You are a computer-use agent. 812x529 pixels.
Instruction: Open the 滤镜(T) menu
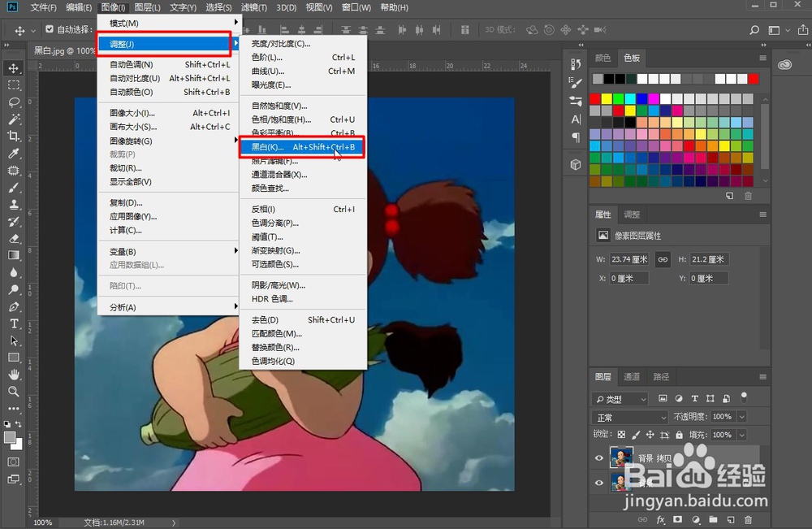(253, 7)
